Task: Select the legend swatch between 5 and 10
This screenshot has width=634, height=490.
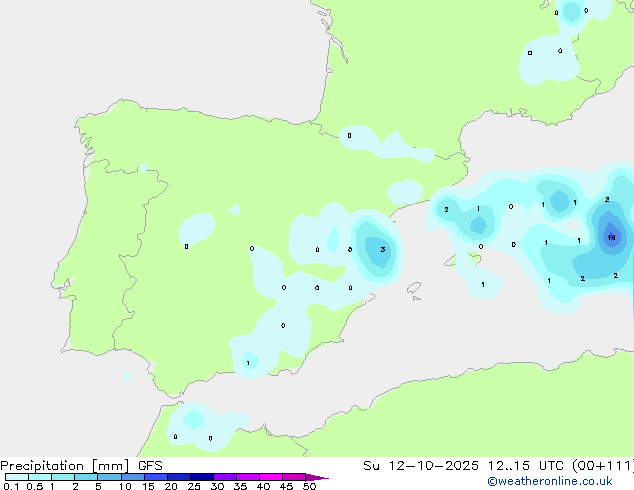Action: tap(109, 477)
